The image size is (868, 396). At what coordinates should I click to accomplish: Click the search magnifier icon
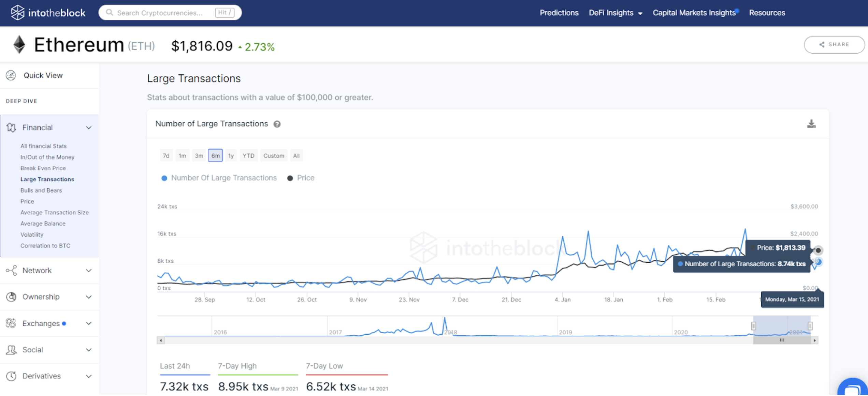pyautogui.click(x=109, y=13)
